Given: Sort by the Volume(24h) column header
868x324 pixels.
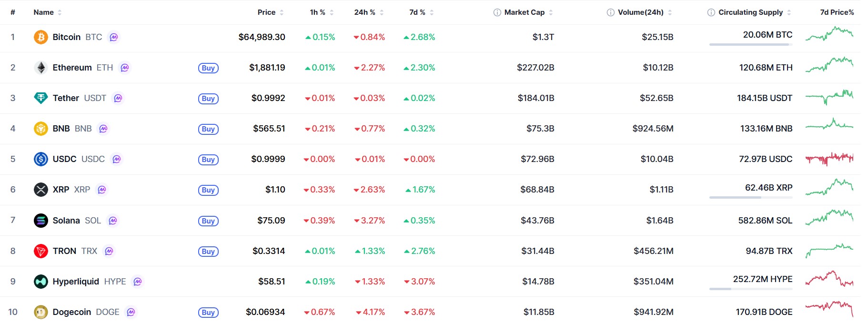Looking at the screenshot, I should 645,12.
